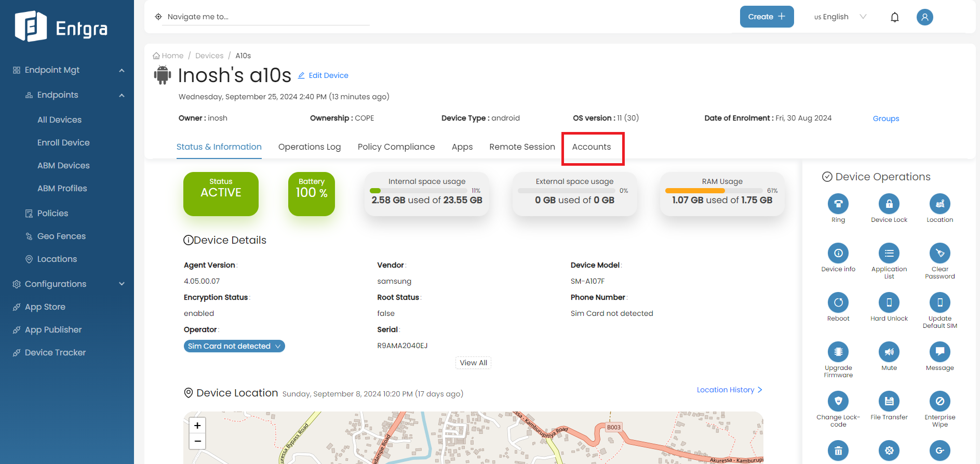Click the Entgra logo
The width and height of the screenshot is (980, 464).
[x=61, y=26]
